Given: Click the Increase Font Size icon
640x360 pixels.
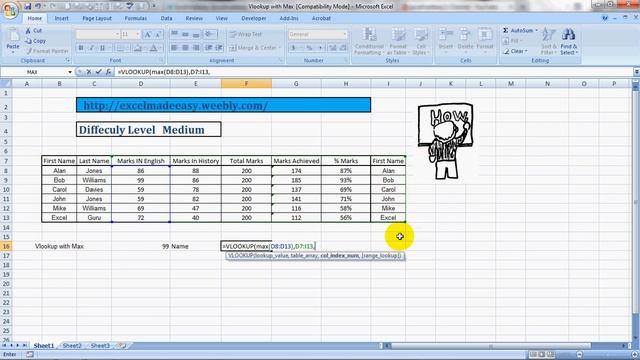Looking at the screenshot, I should (148, 35).
